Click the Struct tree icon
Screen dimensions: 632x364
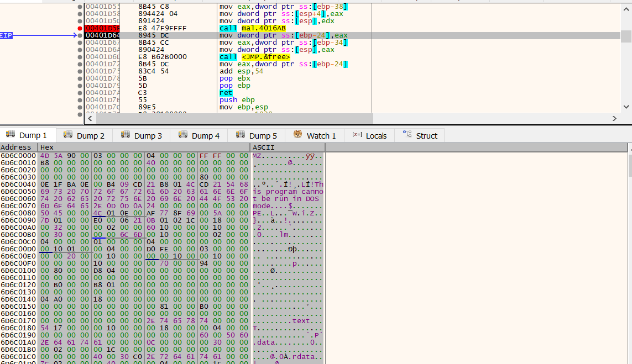pyautogui.click(x=408, y=135)
